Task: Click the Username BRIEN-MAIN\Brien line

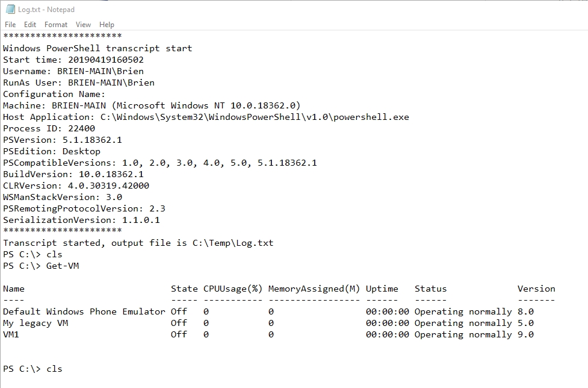Action: point(73,71)
